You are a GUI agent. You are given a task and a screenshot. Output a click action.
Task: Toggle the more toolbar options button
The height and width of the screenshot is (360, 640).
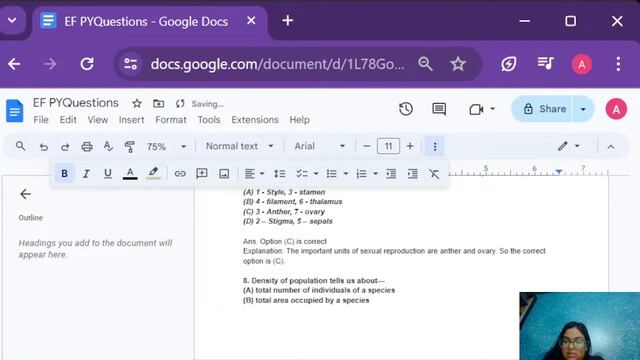pos(435,146)
